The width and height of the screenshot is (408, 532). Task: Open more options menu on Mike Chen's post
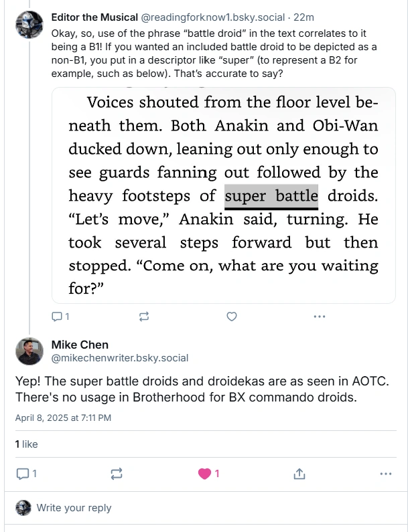pyautogui.click(x=385, y=474)
